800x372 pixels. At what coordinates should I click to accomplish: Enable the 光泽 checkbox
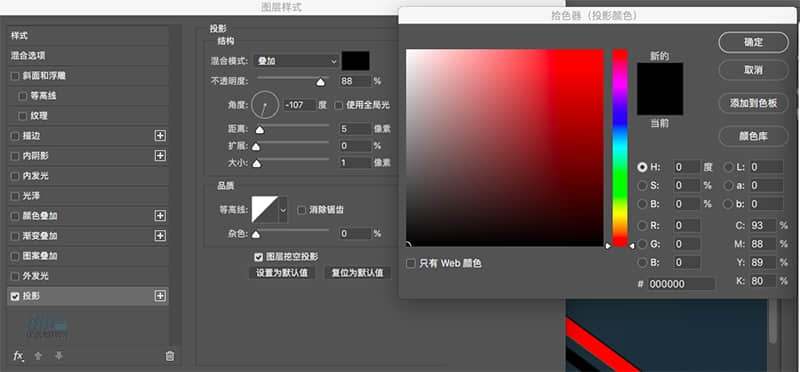(15, 196)
